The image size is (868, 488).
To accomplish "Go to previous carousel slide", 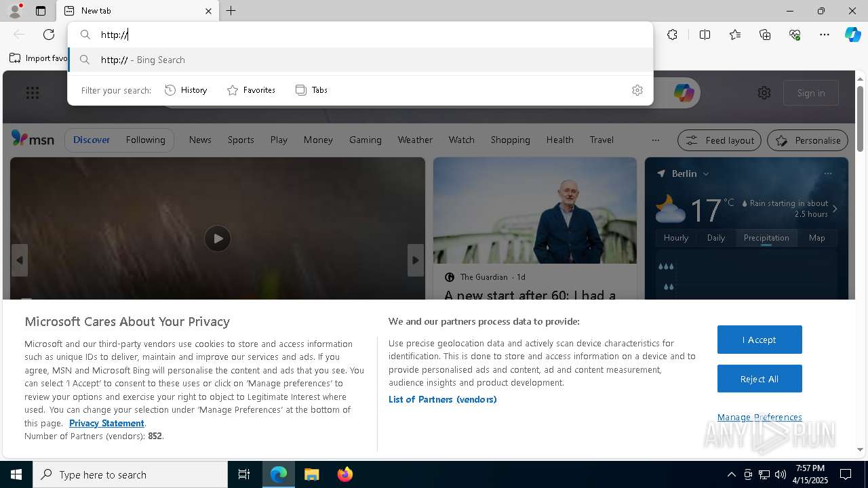I will (20, 260).
